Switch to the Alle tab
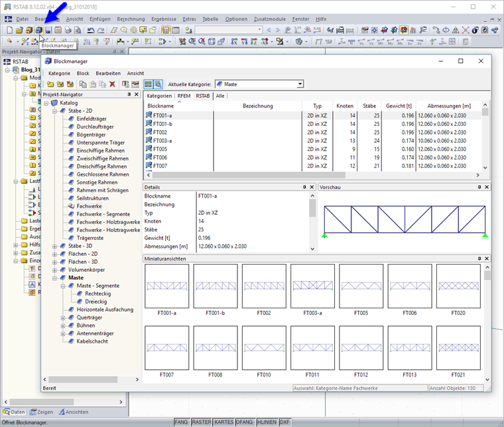 [x=220, y=95]
